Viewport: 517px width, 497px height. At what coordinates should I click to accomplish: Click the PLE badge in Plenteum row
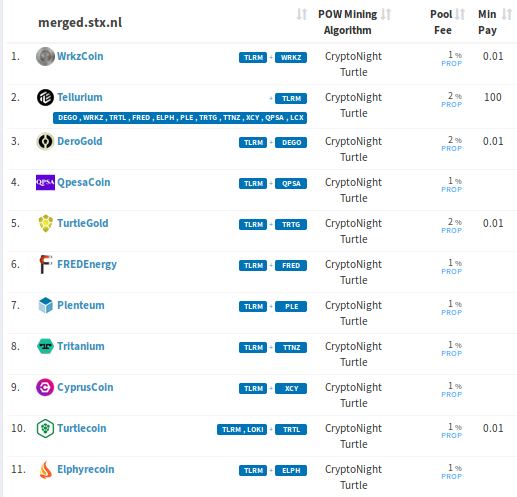[291, 306]
